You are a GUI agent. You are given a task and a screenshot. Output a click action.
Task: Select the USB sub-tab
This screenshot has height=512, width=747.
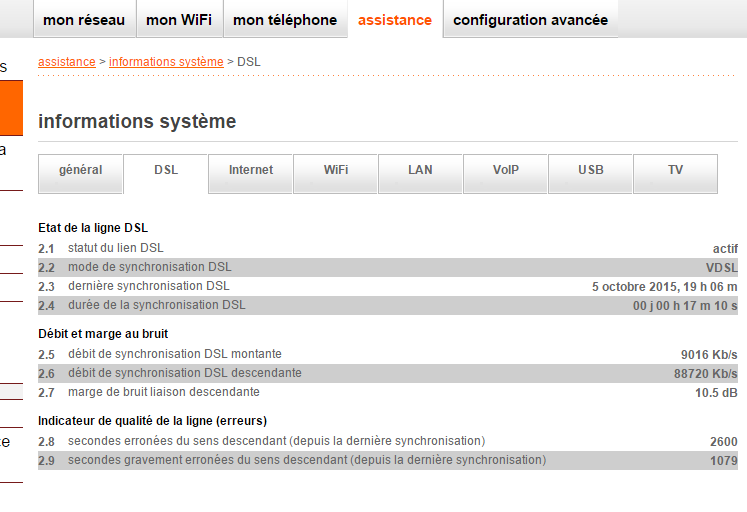click(x=591, y=171)
